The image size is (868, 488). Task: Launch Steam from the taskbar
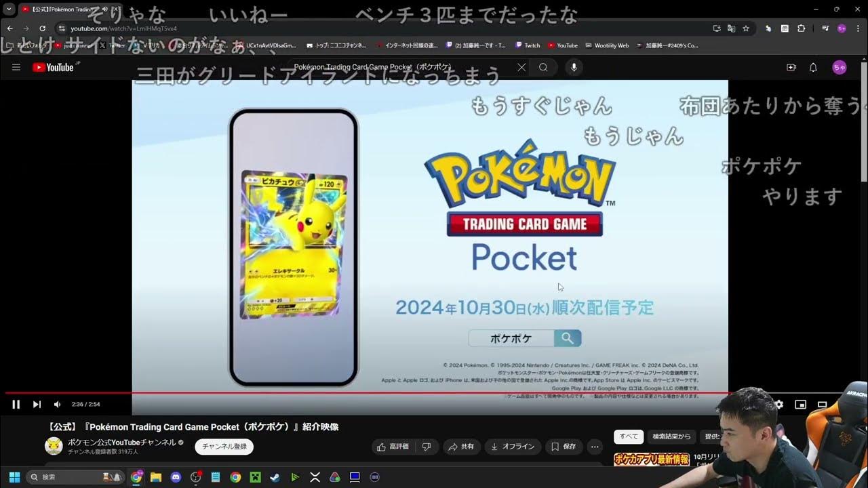point(275,477)
